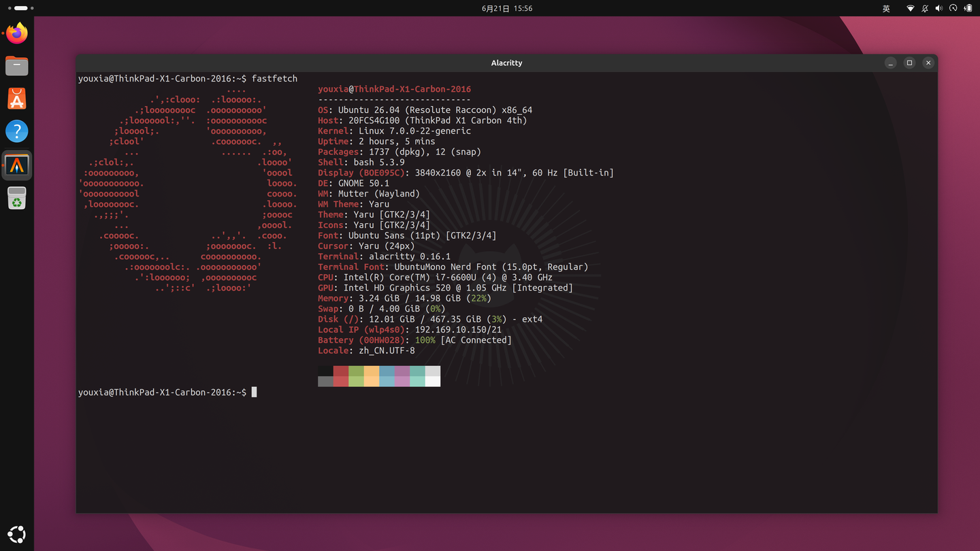Click the pure white color swatch

click(433, 382)
